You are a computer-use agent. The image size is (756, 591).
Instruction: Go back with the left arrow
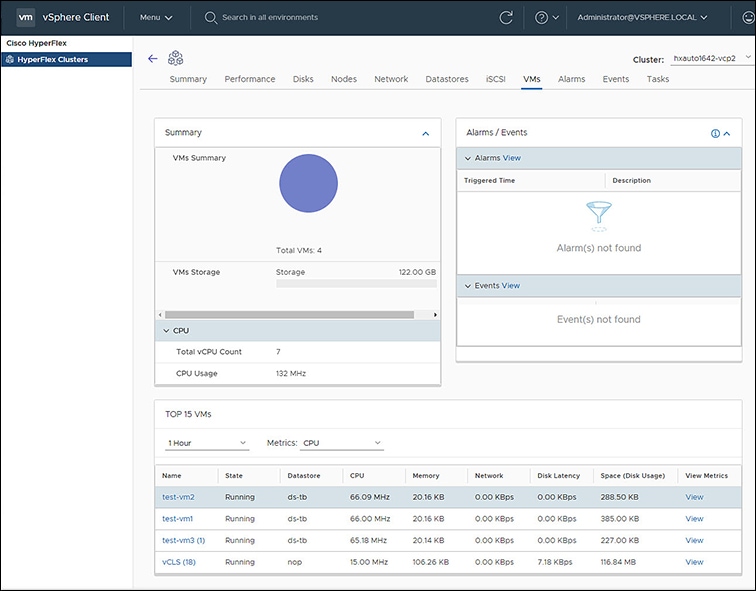coord(152,59)
